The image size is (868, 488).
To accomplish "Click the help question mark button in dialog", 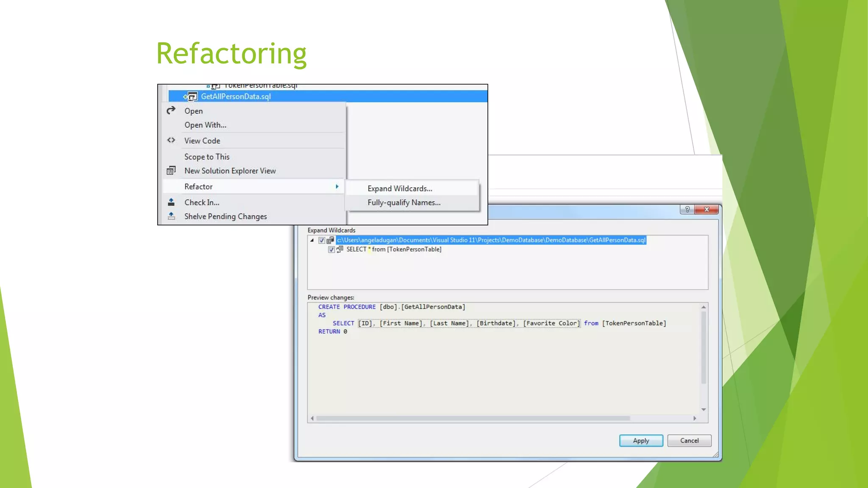I will (x=687, y=210).
